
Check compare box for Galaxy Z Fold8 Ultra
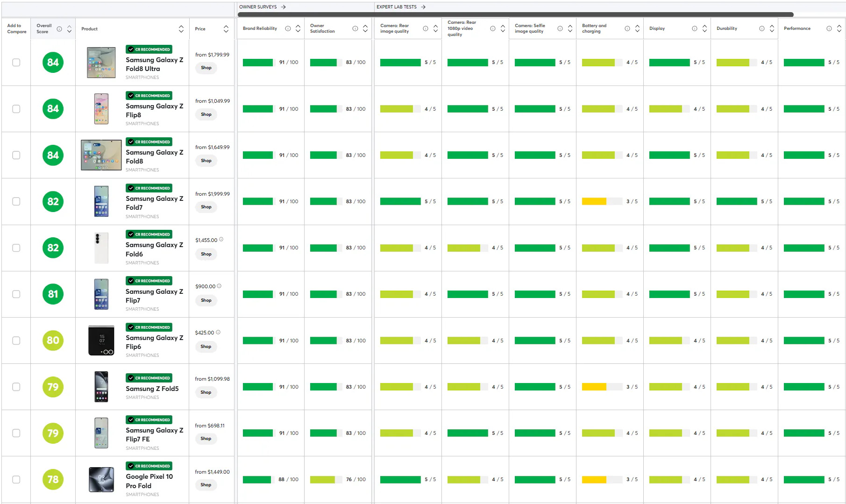16,63
